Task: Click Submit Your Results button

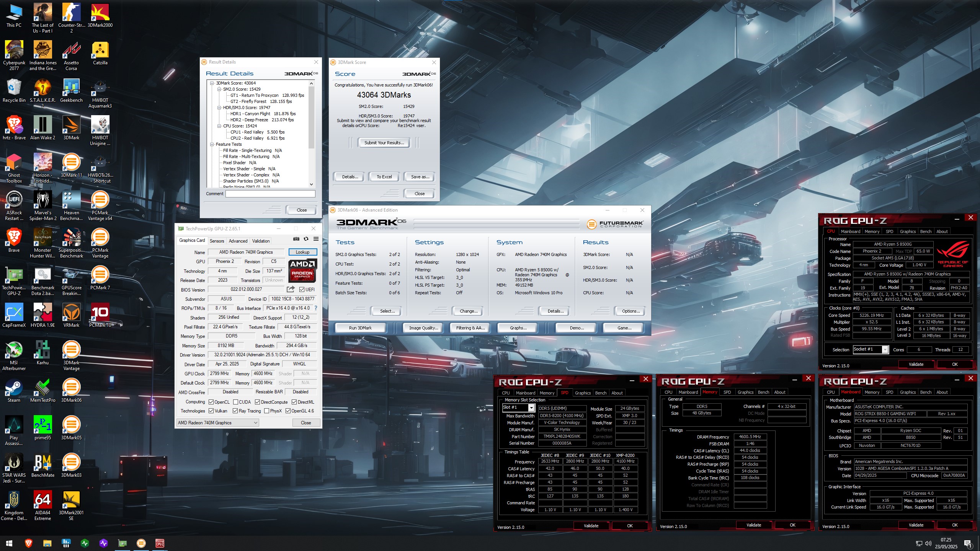Action: click(x=384, y=143)
